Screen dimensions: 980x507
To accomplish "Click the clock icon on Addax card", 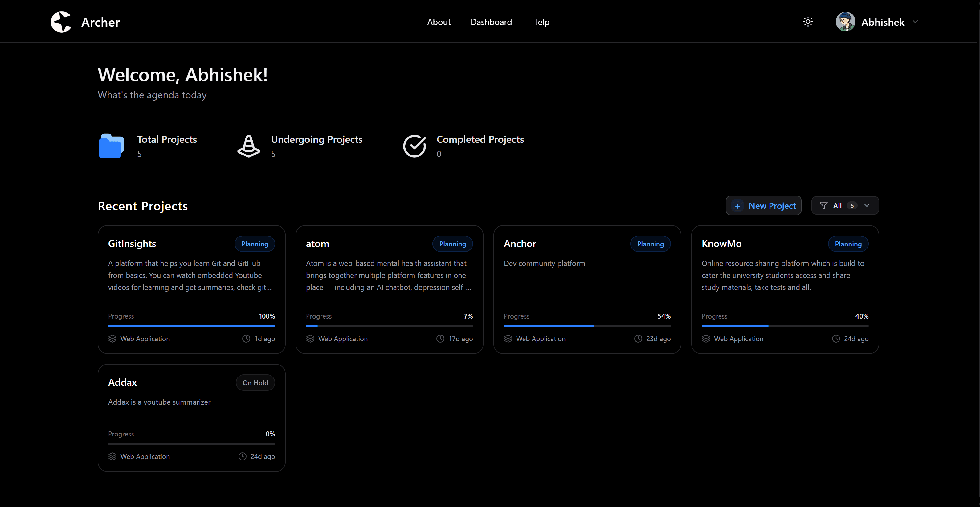I will pos(242,456).
